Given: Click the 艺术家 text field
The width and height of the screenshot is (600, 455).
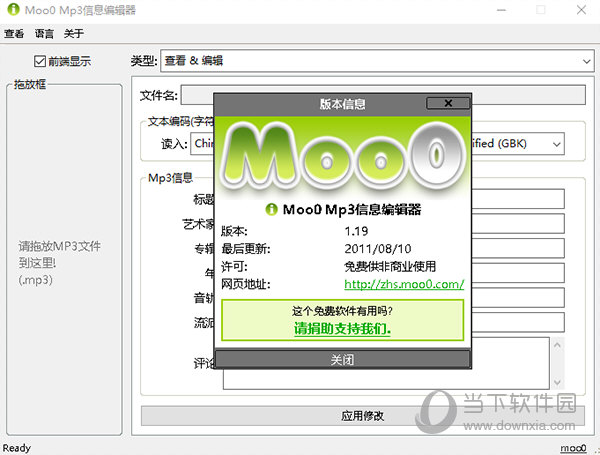Looking at the screenshot, I should click(x=518, y=223).
